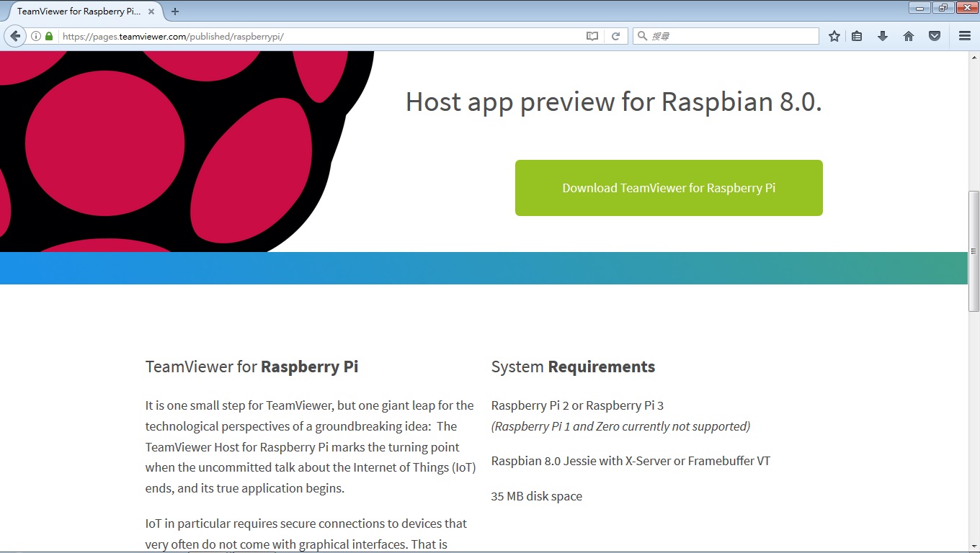The image size is (980, 553).
Task: Click the Raspberry Pi logo image
Action: pyautogui.click(x=187, y=151)
